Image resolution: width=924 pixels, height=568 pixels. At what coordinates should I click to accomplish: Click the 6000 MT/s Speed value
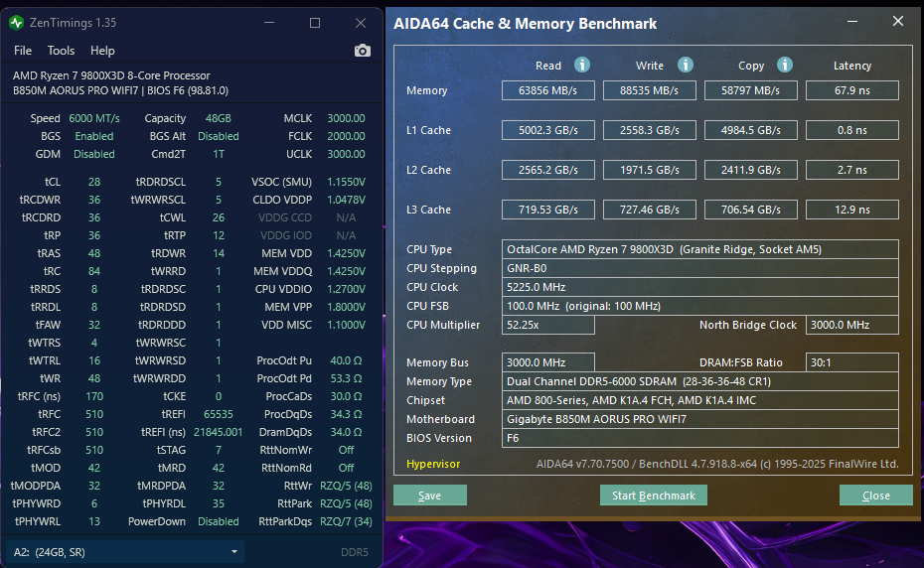[94, 118]
